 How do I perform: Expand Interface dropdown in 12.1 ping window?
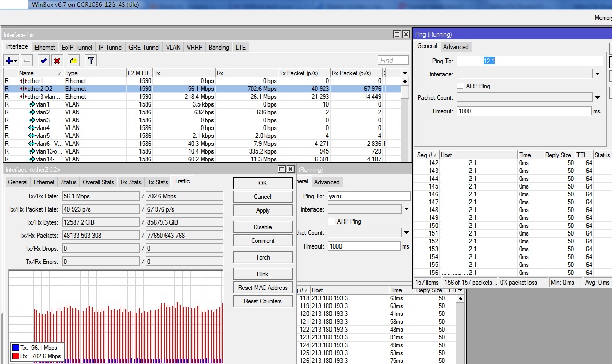[597, 74]
